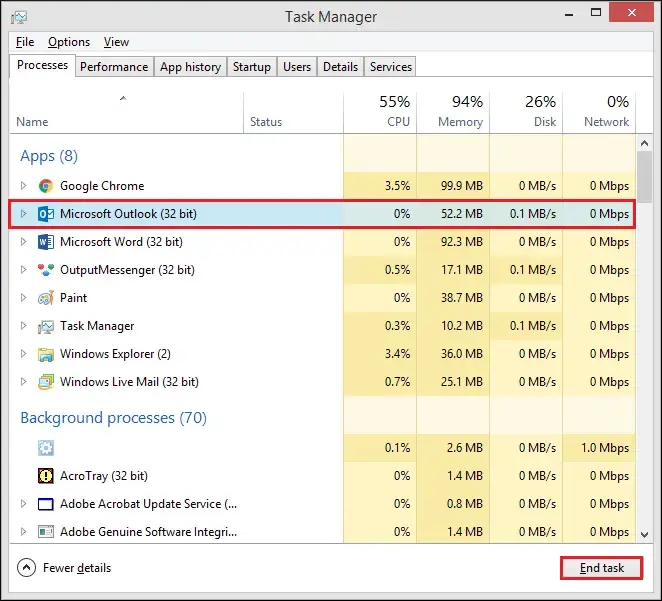Expand the Windows Explorer (2) group
The height and width of the screenshot is (601, 662).
pyautogui.click(x=23, y=354)
